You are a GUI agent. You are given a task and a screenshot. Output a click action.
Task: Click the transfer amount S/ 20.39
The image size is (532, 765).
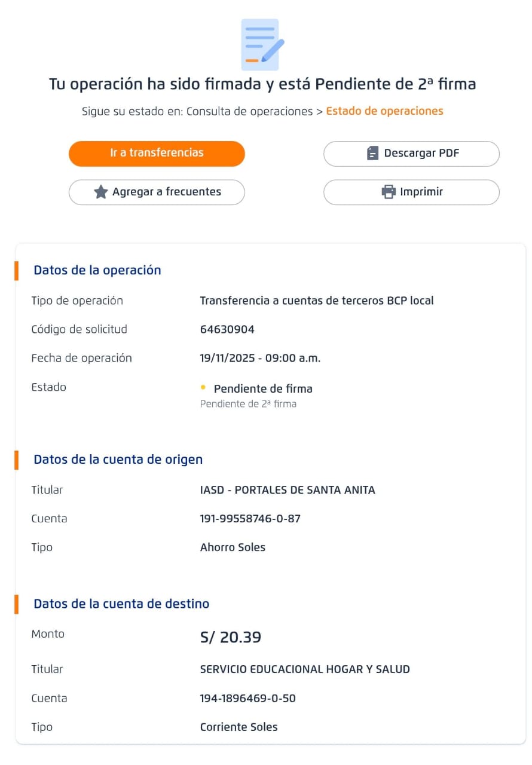[x=231, y=637]
